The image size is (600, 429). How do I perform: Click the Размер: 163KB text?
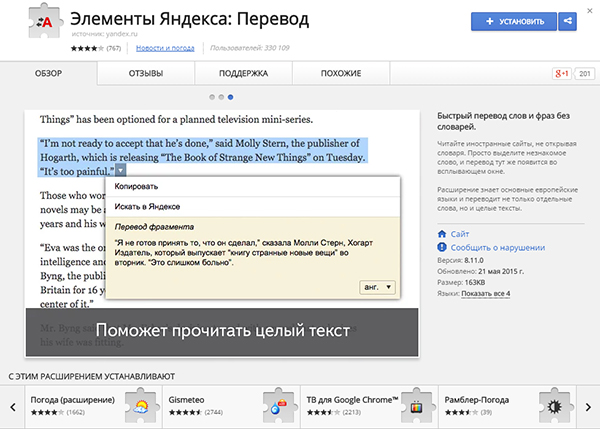click(x=461, y=282)
